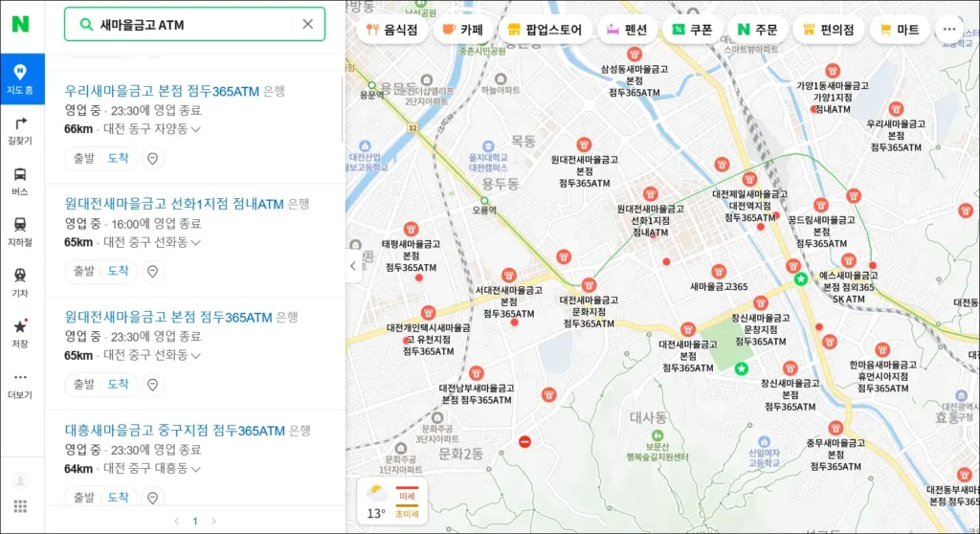Click 충무새마을금고 본점 map marker
Image resolution: width=980 pixels, height=534 pixels.
click(x=835, y=429)
